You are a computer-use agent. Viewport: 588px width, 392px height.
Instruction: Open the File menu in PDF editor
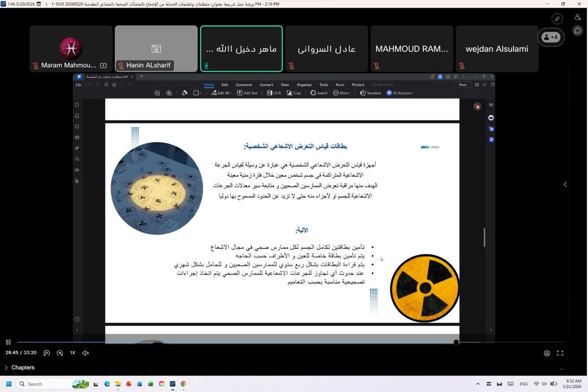78,85
